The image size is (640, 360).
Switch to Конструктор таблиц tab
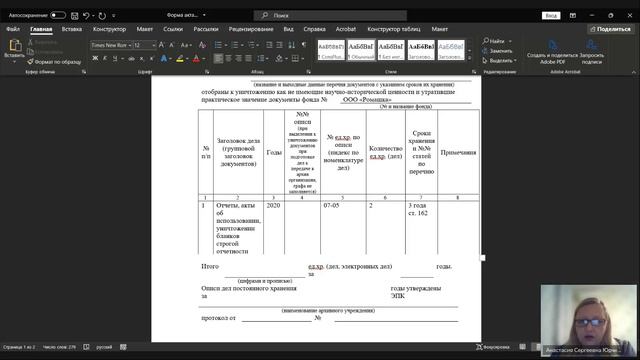[x=394, y=29]
